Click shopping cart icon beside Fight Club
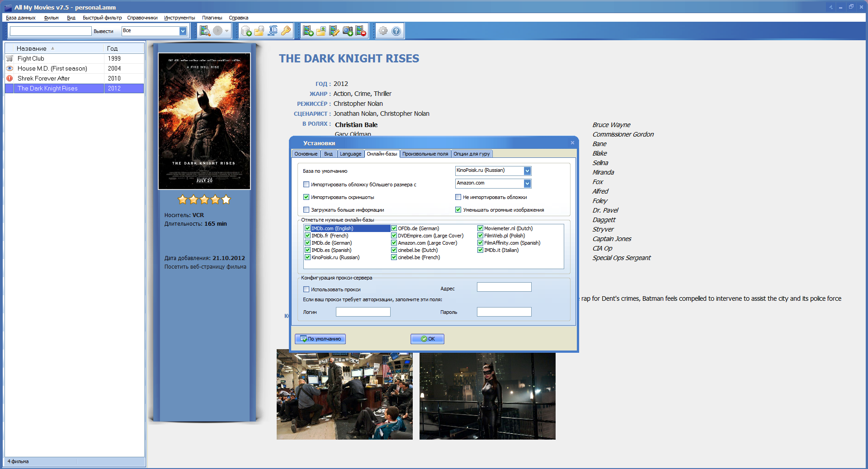This screenshot has height=469, width=868. [9, 58]
